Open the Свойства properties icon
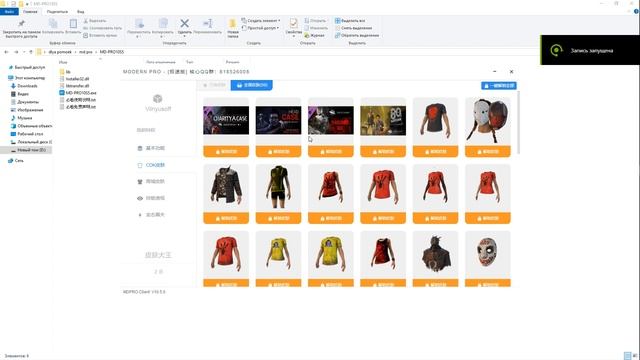The width and height of the screenshot is (640, 360). click(293, 23)
